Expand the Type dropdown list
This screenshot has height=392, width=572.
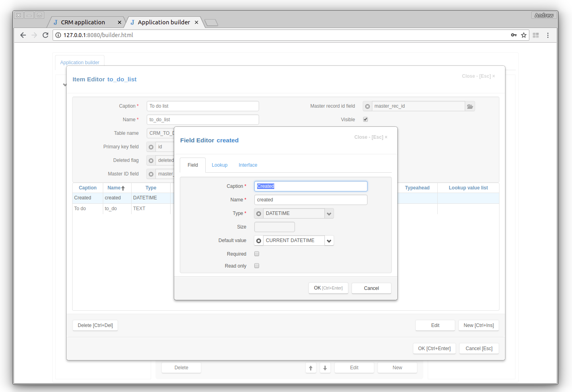[x=329, y=213]
